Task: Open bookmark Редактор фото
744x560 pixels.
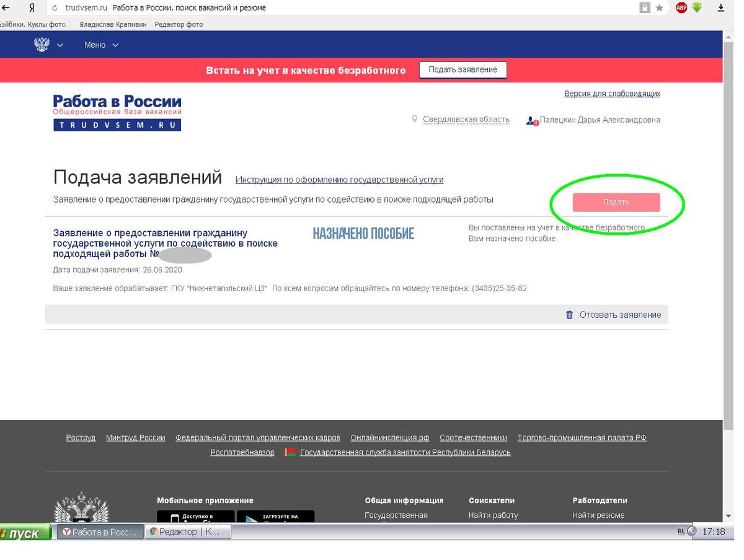Action: click(179, 25)
